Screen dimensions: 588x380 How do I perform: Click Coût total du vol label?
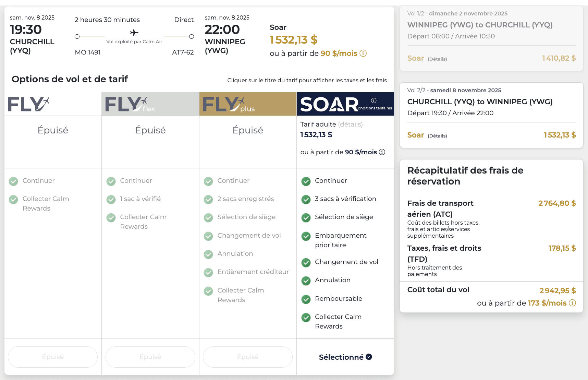tap(438, 289)
